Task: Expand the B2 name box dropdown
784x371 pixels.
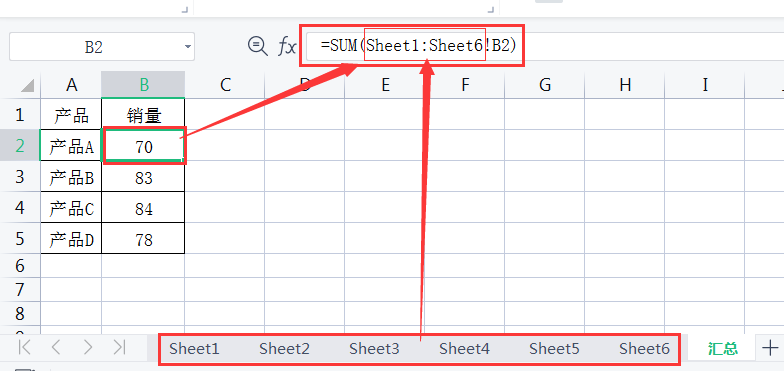Action: pyautogui.click(x=188, y=47)
